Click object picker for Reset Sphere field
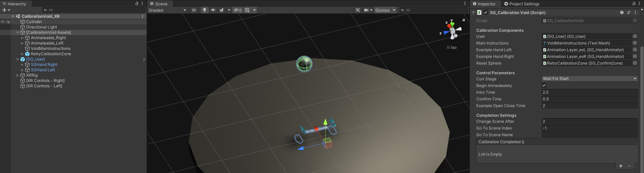This screenshot has width=644, height=173. point(635,63)
